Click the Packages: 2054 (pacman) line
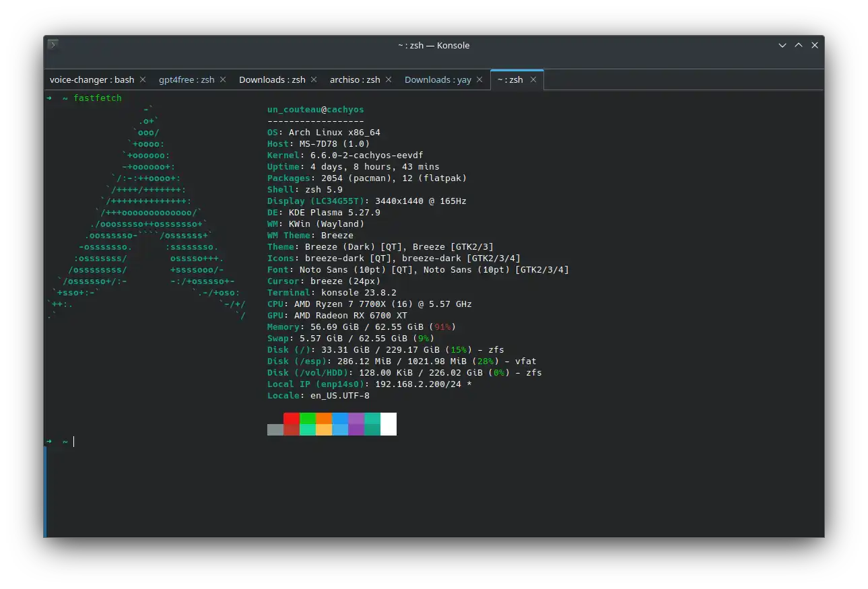 [367, 178]
